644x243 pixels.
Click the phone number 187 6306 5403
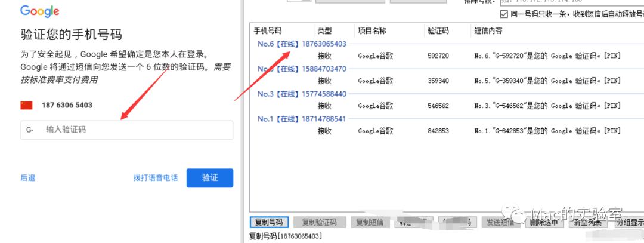coord(67,105)
